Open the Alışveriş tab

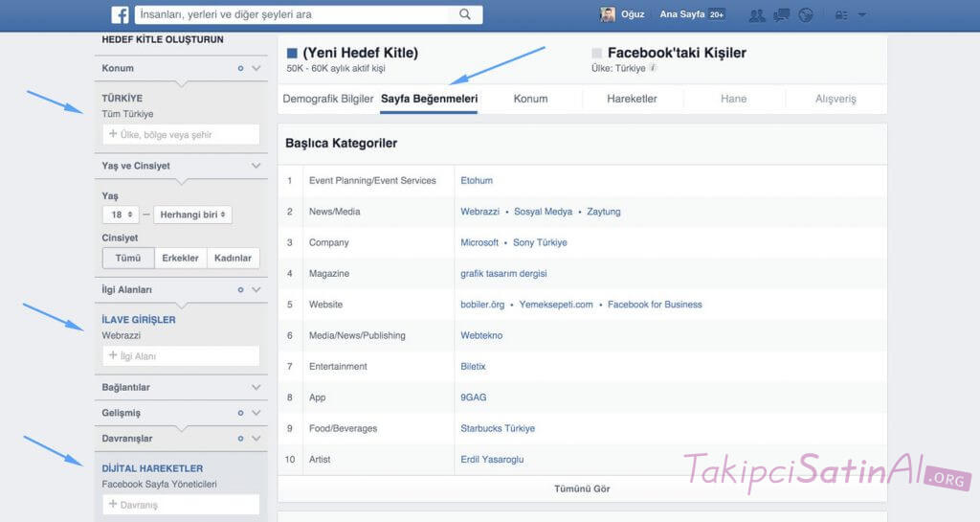click(835, 99)
